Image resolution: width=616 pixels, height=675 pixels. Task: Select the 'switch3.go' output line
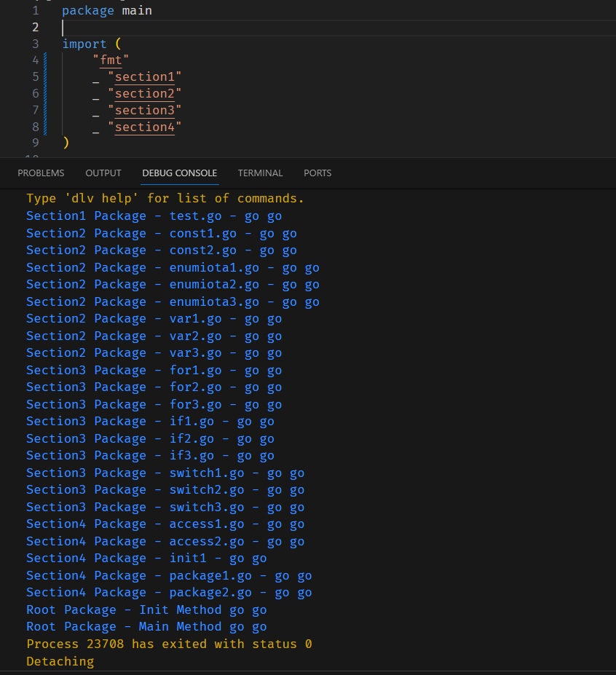click(165, 507)
